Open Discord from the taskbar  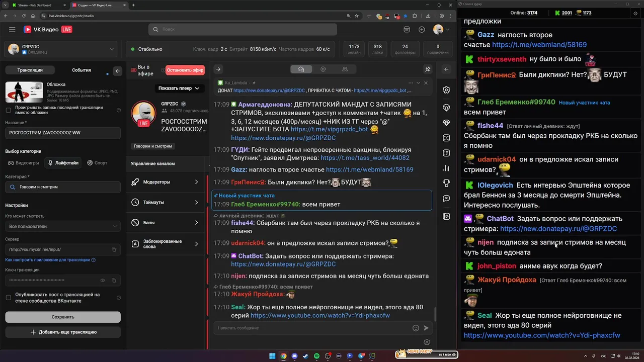294,356
